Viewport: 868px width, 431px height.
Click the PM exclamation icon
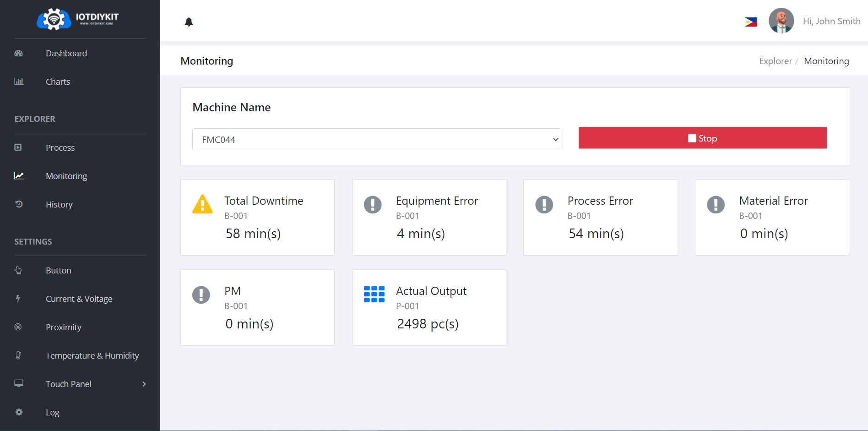(x=201, y=295)
